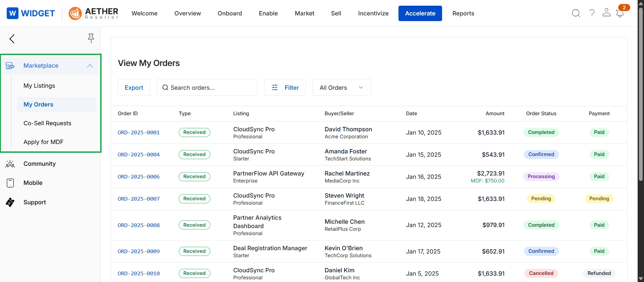Select My Orders in sidebar
This screenshot has height=282, width=644.
[x=57, y=104]
